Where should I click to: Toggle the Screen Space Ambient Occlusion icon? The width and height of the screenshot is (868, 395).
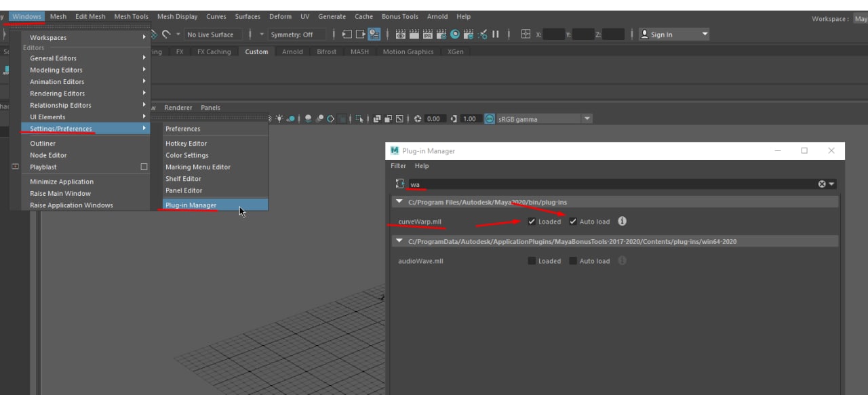point(309,119)
